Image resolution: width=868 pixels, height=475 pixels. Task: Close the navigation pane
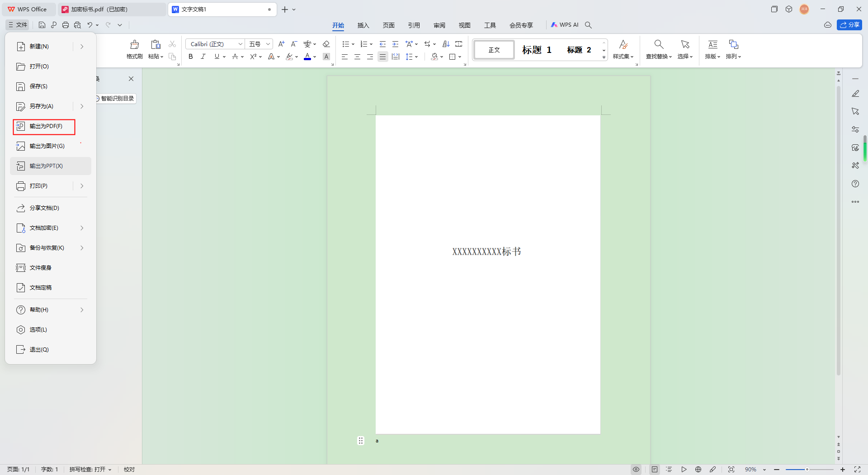tap(131, 79)
